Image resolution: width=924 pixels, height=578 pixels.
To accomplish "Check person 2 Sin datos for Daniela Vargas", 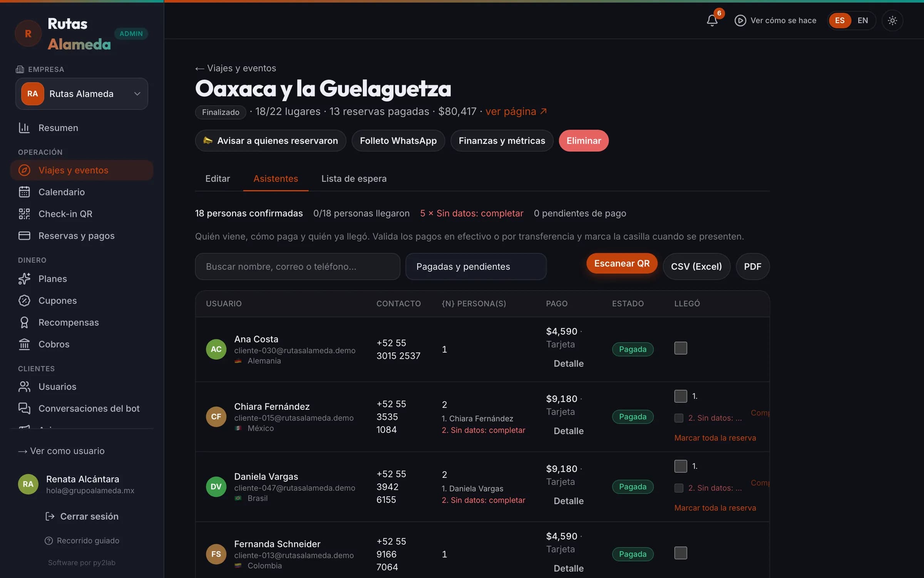I will point(679,488).
